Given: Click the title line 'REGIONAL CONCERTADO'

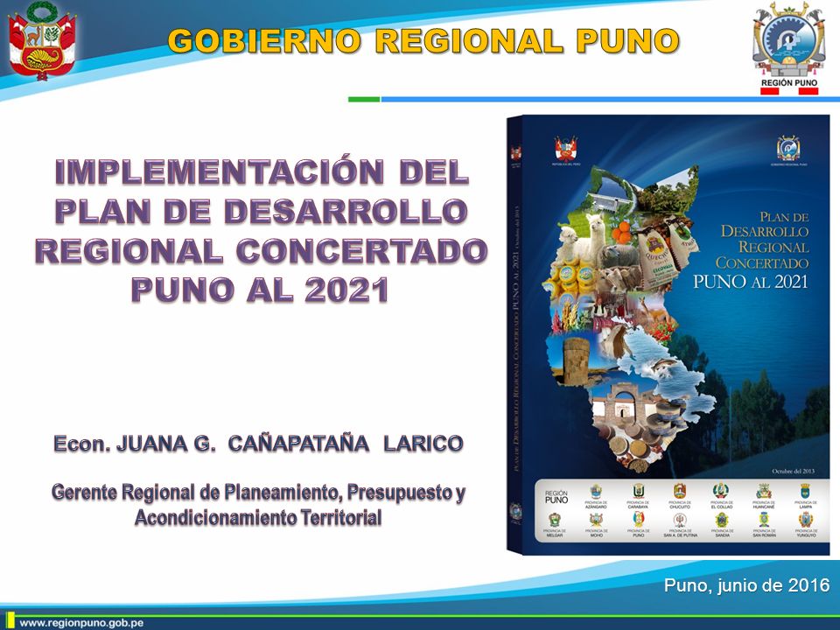Looking at the screenshot, I should [262, 251].
